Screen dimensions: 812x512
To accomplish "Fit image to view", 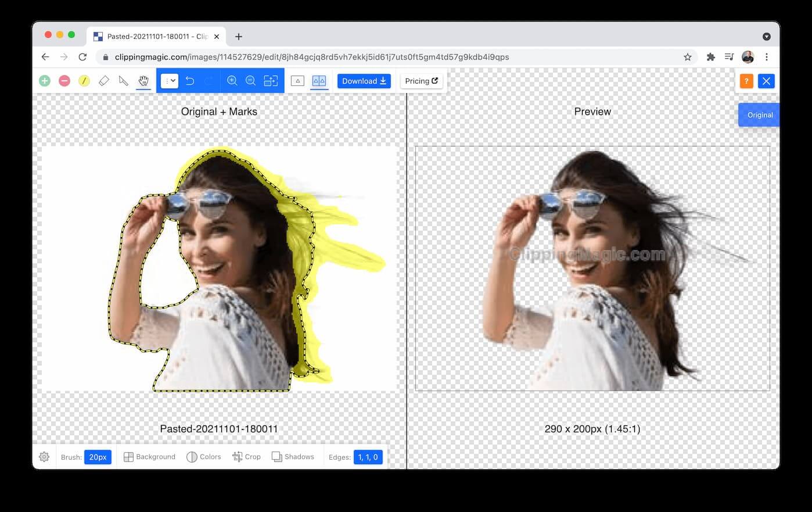I will 271,81.
